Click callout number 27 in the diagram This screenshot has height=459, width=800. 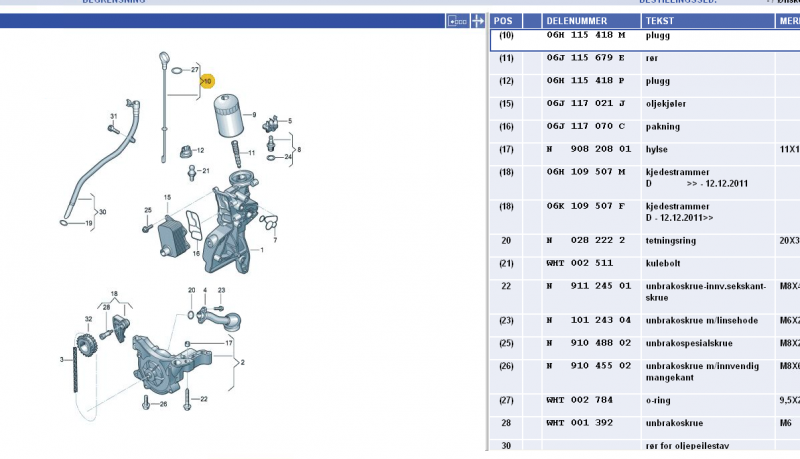(x=194, y=69)
